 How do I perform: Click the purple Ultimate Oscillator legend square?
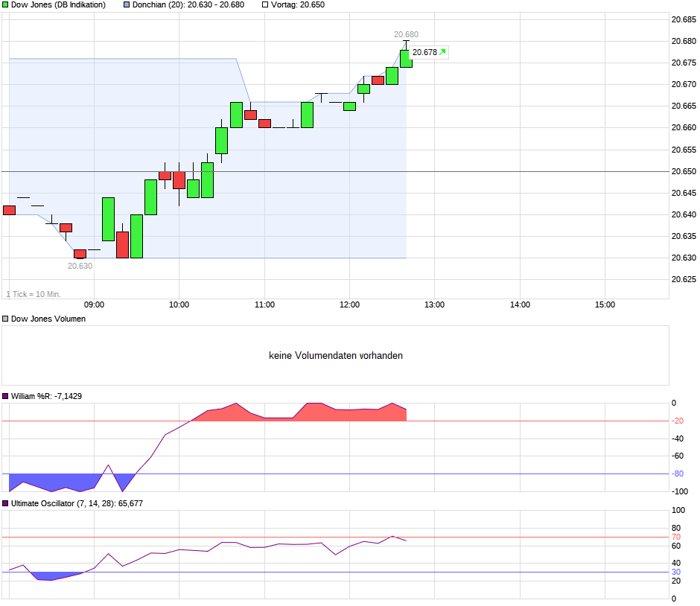pos(5,503)
